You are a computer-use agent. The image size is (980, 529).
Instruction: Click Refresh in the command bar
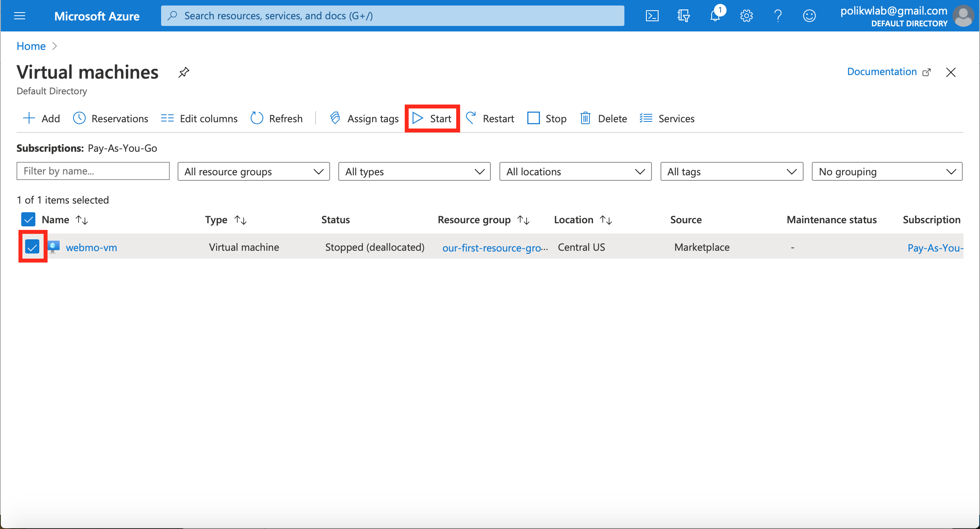(x=277, y=118)
